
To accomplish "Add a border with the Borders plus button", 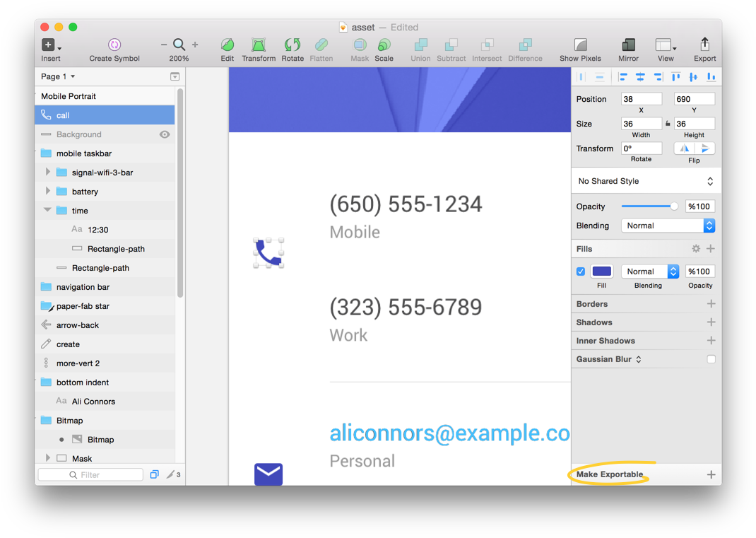I will tap(711, 303).
